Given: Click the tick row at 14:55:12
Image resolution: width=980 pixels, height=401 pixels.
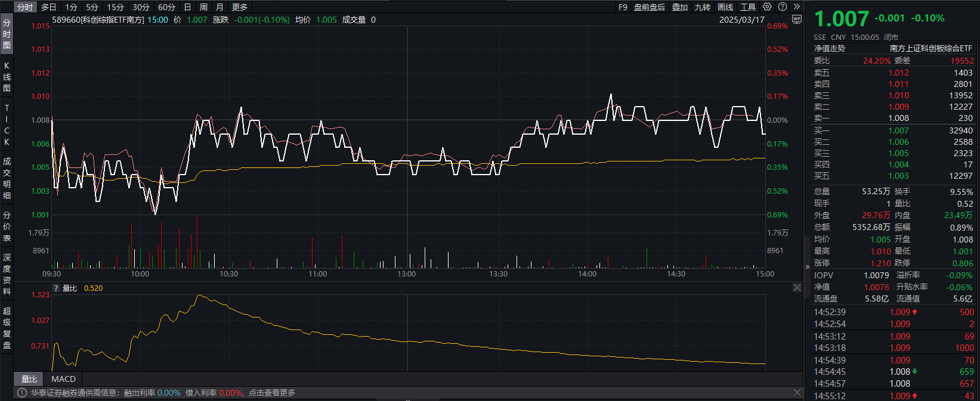Looking at the screenshot, I should coord(894,396).
